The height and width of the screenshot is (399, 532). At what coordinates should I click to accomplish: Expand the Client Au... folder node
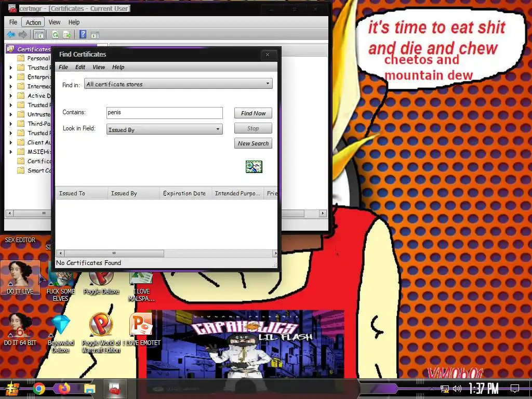[11, 142]
